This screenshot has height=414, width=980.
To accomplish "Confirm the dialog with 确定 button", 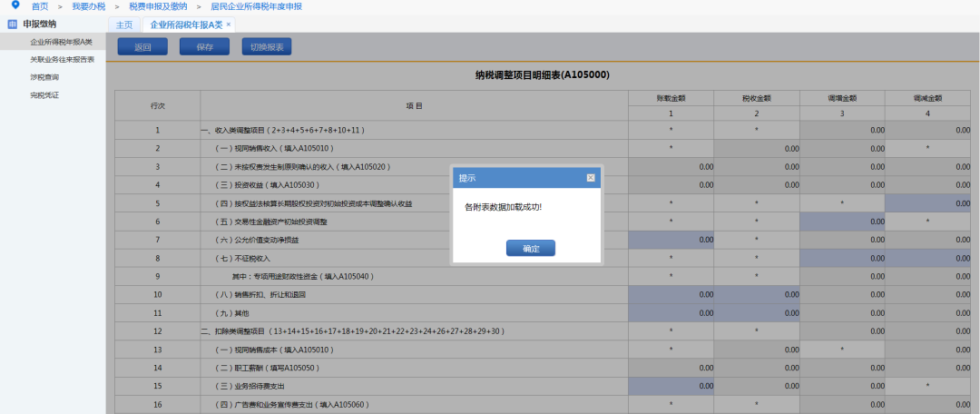I will 531,248.
